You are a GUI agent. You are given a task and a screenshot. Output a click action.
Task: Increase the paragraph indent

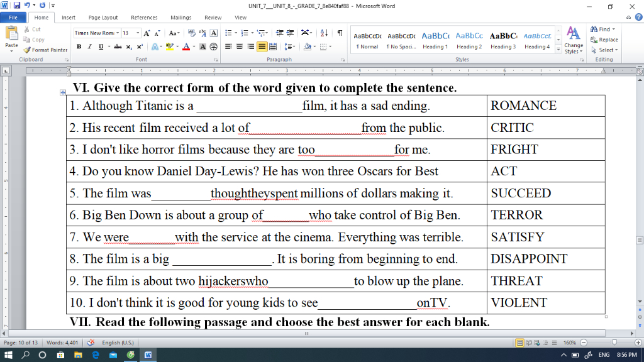click(x=291, y=33)
